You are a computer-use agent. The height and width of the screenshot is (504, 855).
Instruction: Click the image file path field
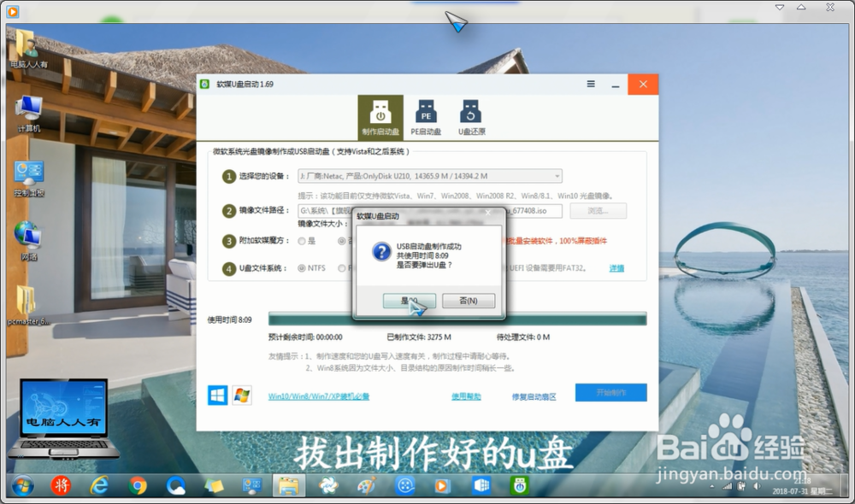coord(430,210)
